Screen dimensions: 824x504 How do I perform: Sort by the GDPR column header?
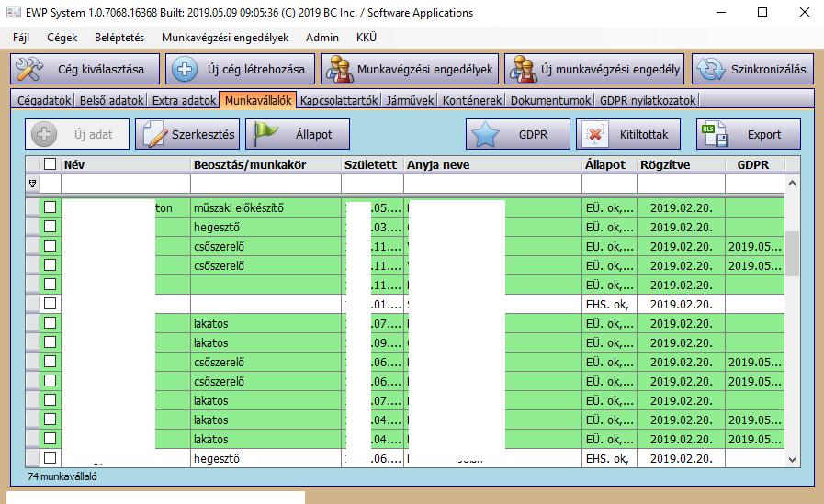point(755,165)
